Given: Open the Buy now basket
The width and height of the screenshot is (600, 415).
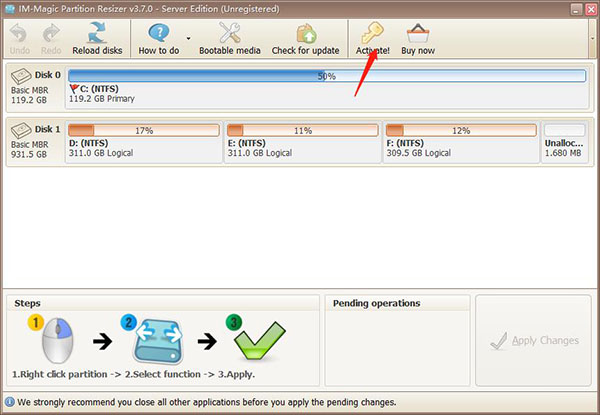Looking at the screenshot, I should pos(419,32).
